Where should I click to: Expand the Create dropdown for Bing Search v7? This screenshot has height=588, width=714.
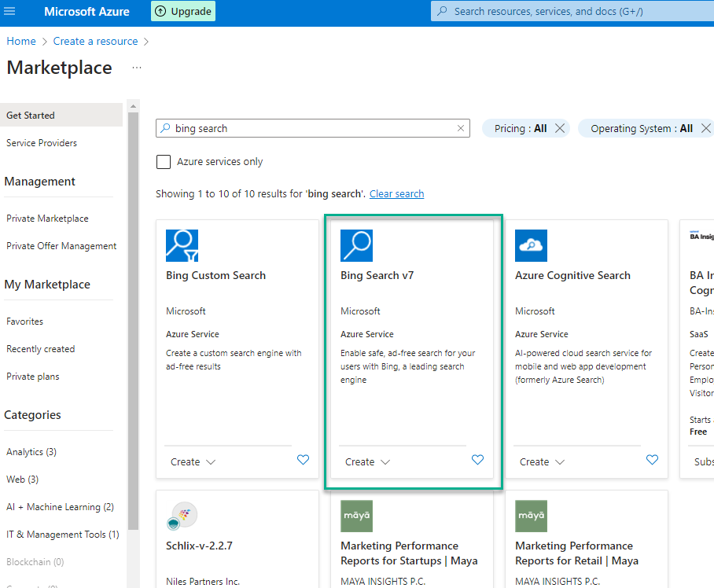coord(367,462)
